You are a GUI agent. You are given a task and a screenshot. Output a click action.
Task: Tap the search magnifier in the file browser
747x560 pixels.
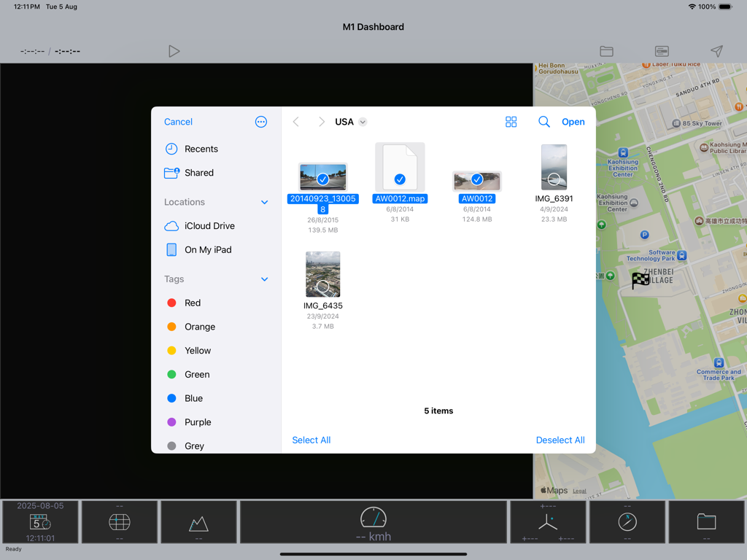point(543,122)
